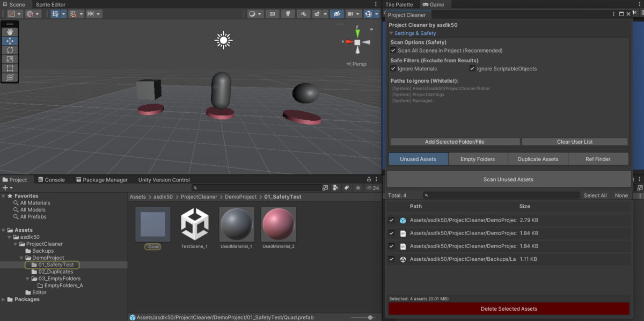Collapse the Settings & Safety foldout
This screenshot has width=644, height=321.
[392, 33]
